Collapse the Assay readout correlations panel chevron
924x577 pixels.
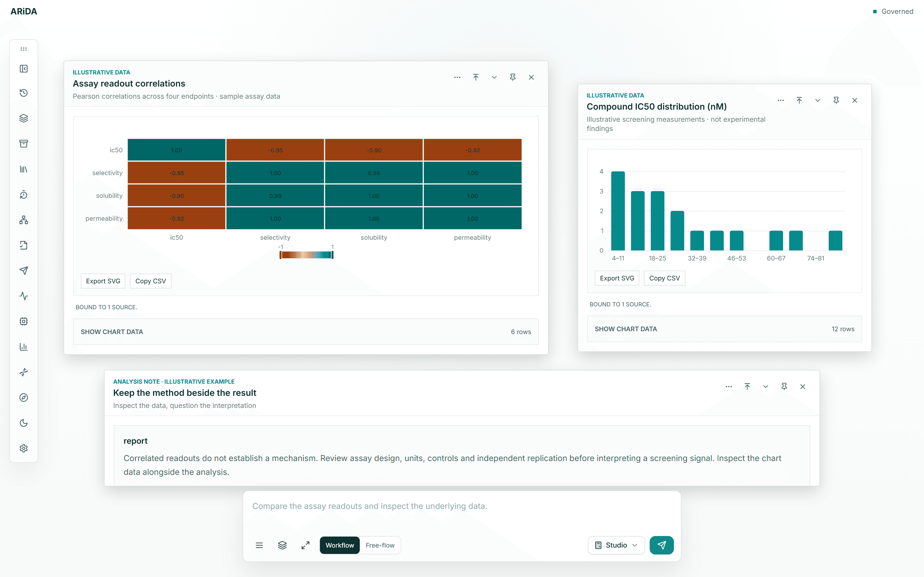494,77
